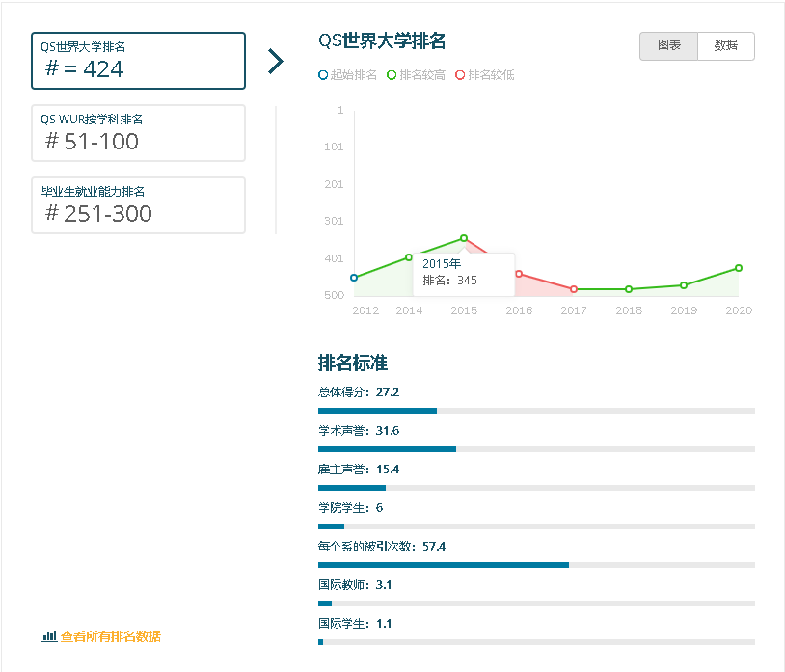The height and width of the screenshot is (672, 785).
Task: Switch to the 数据 tab
Action: pos(725,45)
